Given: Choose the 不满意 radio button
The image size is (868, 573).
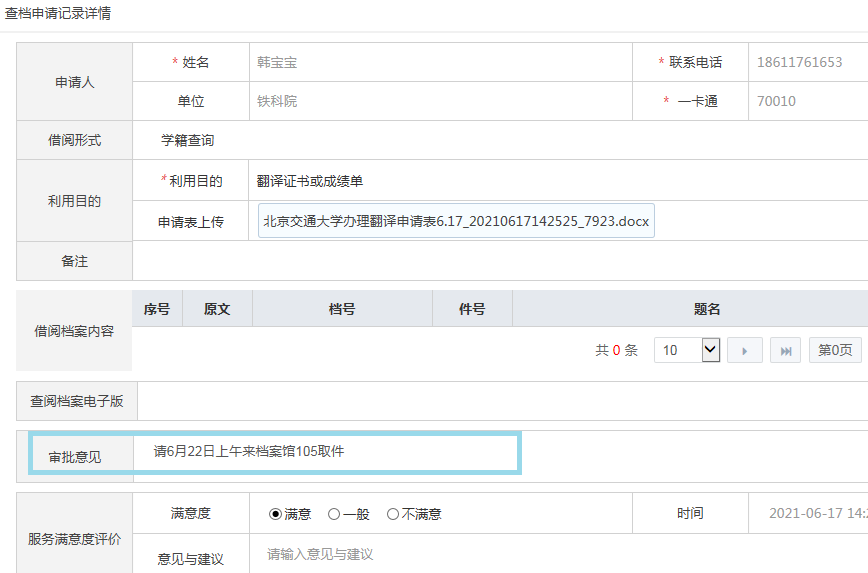Looking at the screenshot, I should 393,514.
